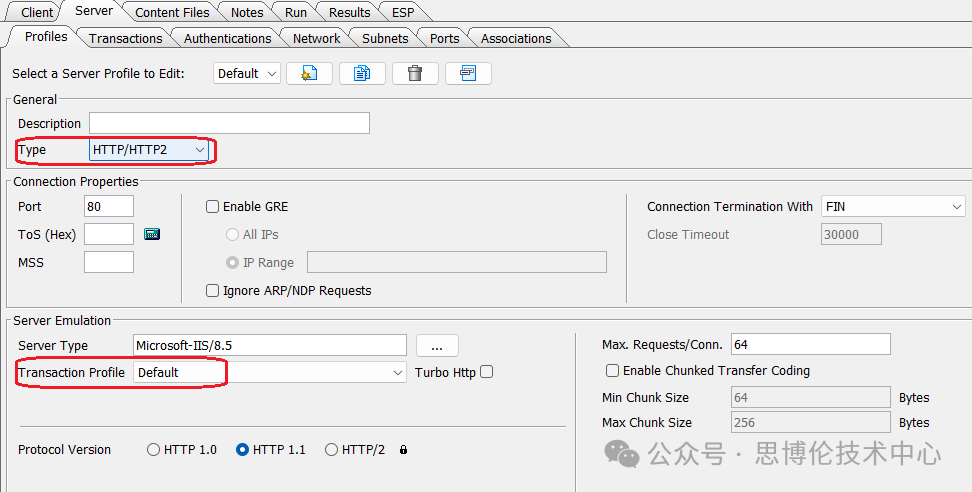Open the Content Files tab
This screenshot has width=972, height=492.
(x=172, y=12)
